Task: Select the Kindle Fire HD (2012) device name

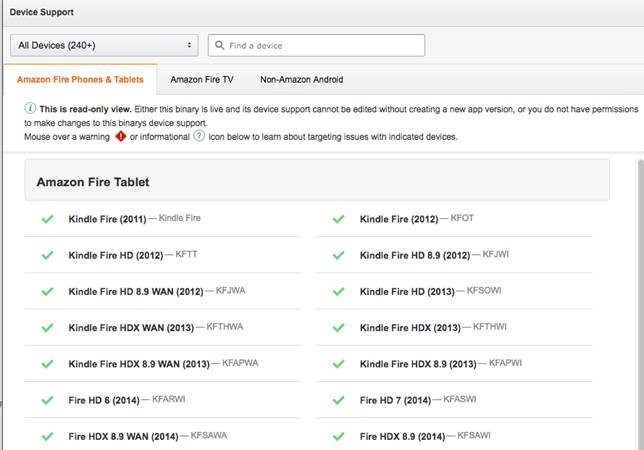Action: [x=116, y=255]
